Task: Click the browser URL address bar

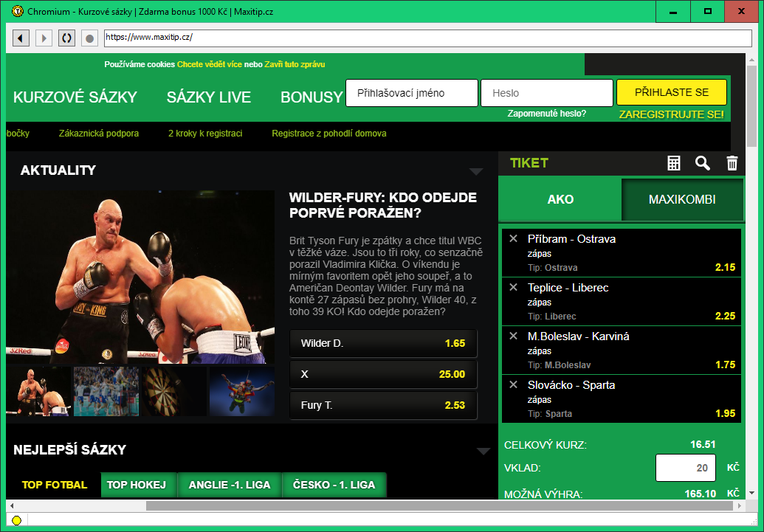Action: tap(428, 38)
